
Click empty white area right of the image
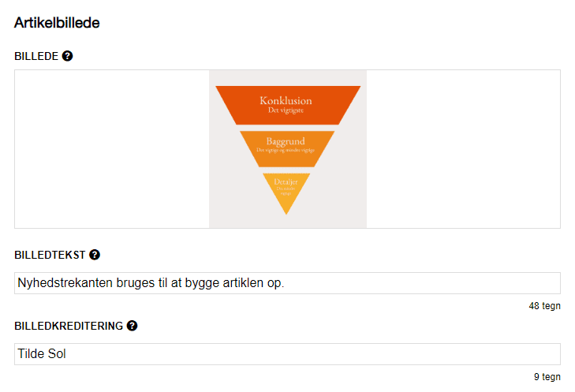pos(464,149)
